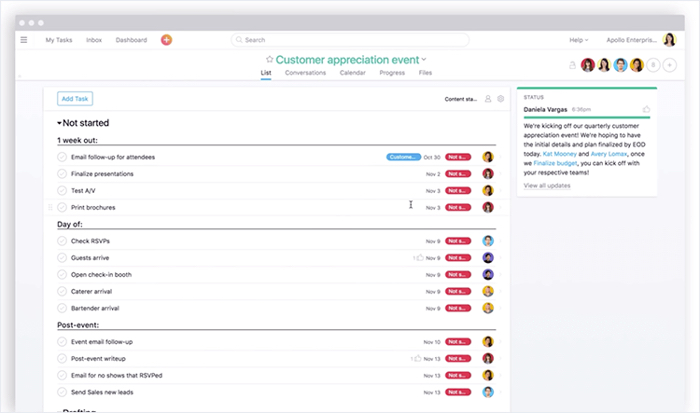The height and width of the screenshot is (413, 700).
Task: Open the Dashboard link
Action: coord(131,40)
